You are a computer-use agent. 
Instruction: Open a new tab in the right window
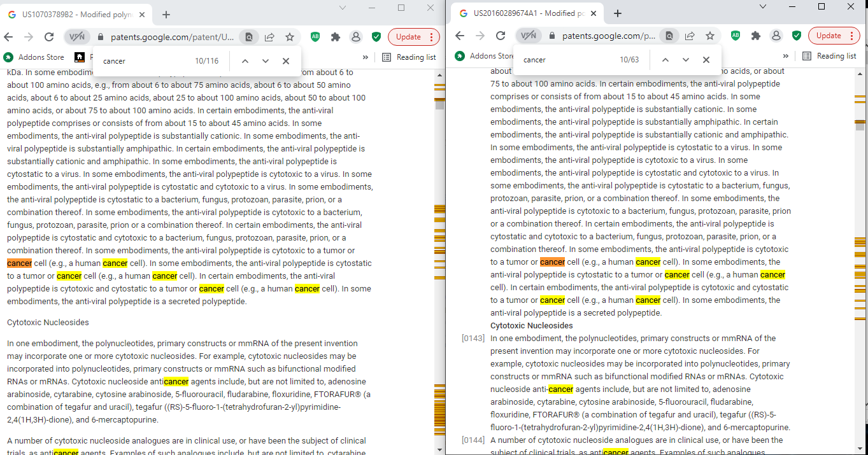point(617,13)
